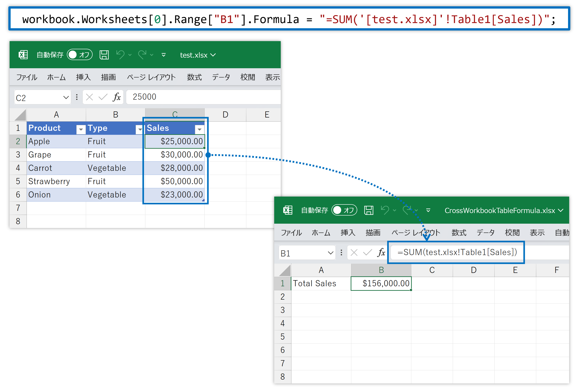This screenshot has width=578, height=392.
Task: Click the Enter checkmark icon beside C2 formula bar
Action: [103, 97]
